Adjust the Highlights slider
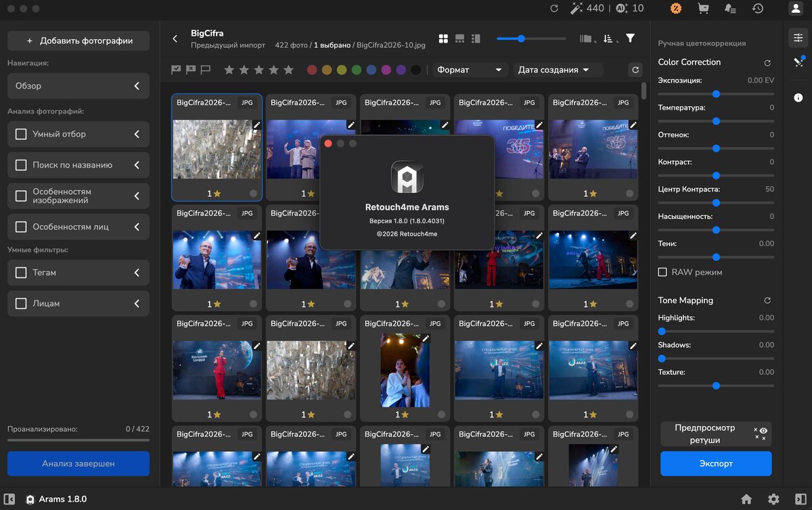The width and height of the screenshot is (812, 510). pyautogui.click(x=716, y=331)
